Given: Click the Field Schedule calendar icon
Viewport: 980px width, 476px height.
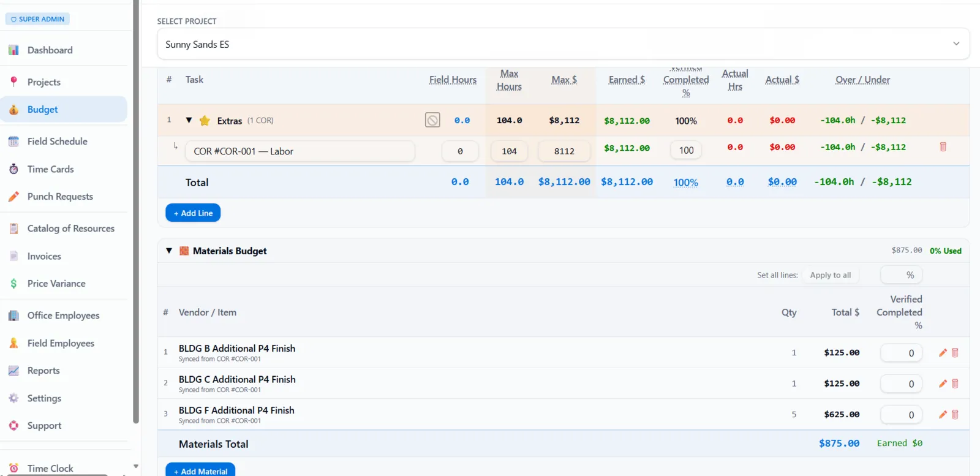Looking at the screenshot, I should pyautogui.click(x=13, y=142).
